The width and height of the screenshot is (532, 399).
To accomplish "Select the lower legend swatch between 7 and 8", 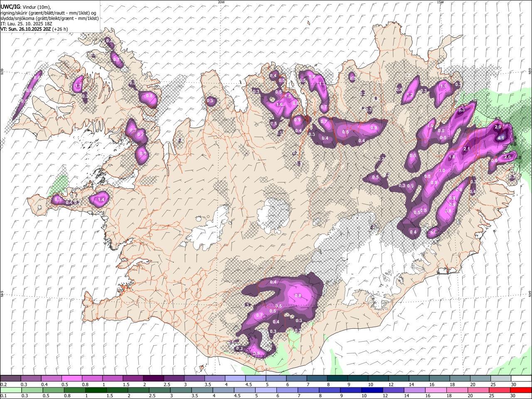I will pos(308,390).
